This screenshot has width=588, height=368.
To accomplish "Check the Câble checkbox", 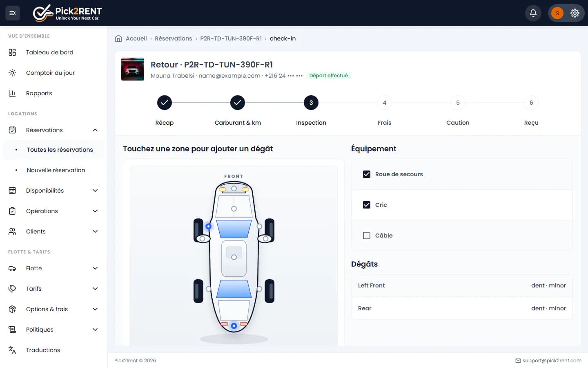I will pos(367,236).
